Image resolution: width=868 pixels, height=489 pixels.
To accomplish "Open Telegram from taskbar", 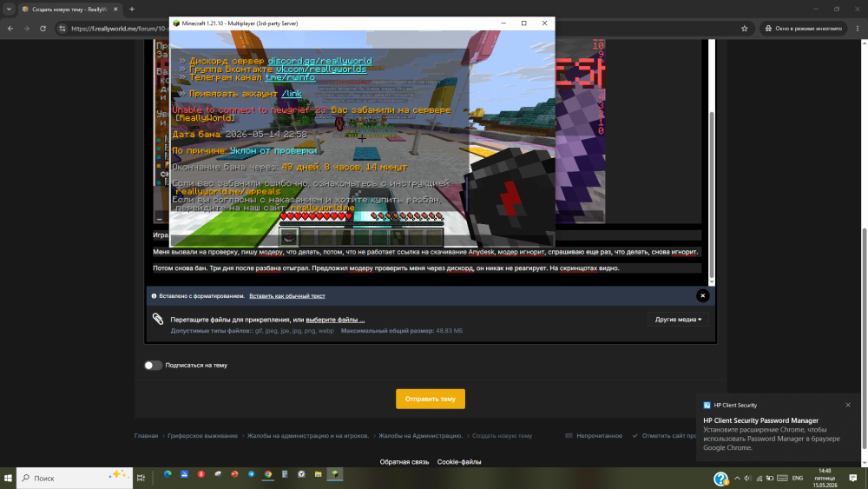I will (252, 474).
